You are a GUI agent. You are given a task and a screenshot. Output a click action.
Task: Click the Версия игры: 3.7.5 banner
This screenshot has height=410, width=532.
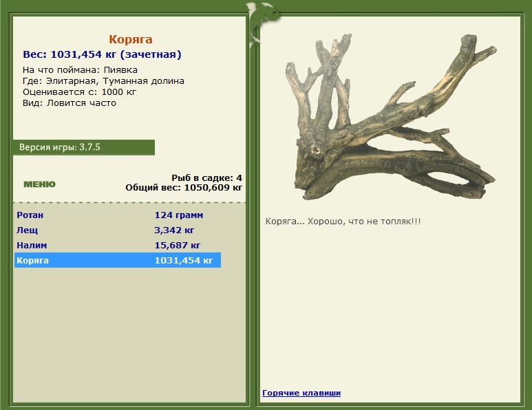tap(84, 147)
